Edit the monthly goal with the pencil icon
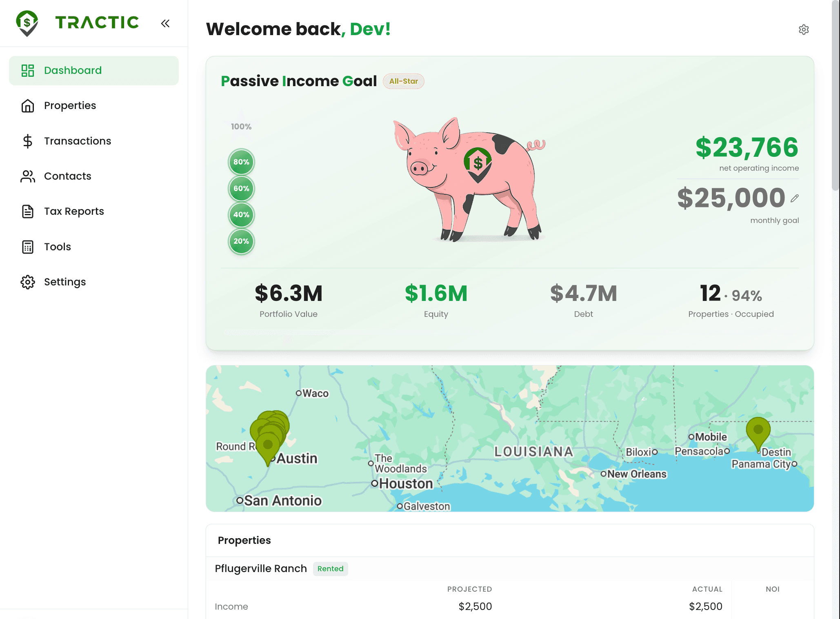This screenshot has width=840, height=619. 794,198
